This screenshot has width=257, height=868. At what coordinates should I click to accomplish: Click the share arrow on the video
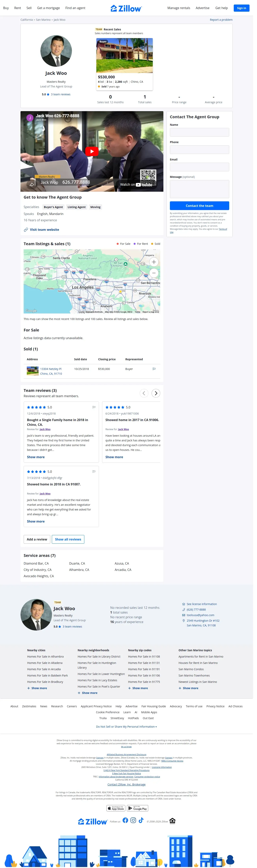pos(32,184)
